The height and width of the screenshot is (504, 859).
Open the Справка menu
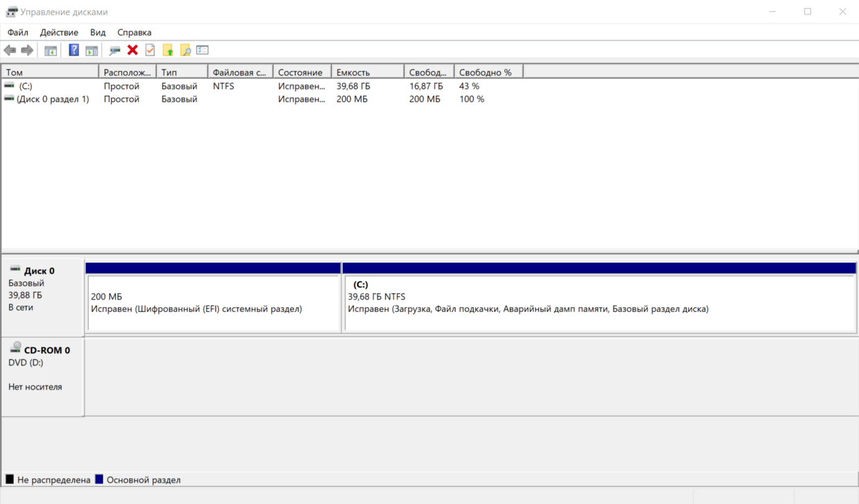point(134,33)
